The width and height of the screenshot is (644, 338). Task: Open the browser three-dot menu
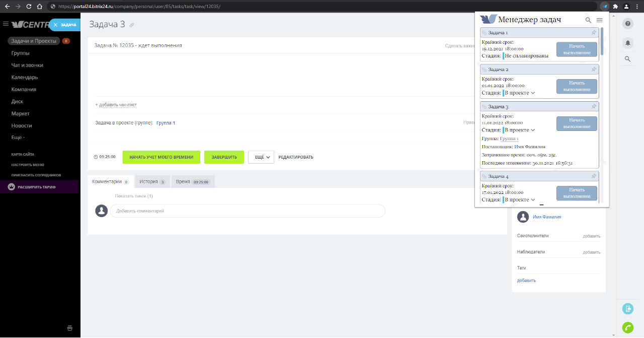click(x=637, y=7)
